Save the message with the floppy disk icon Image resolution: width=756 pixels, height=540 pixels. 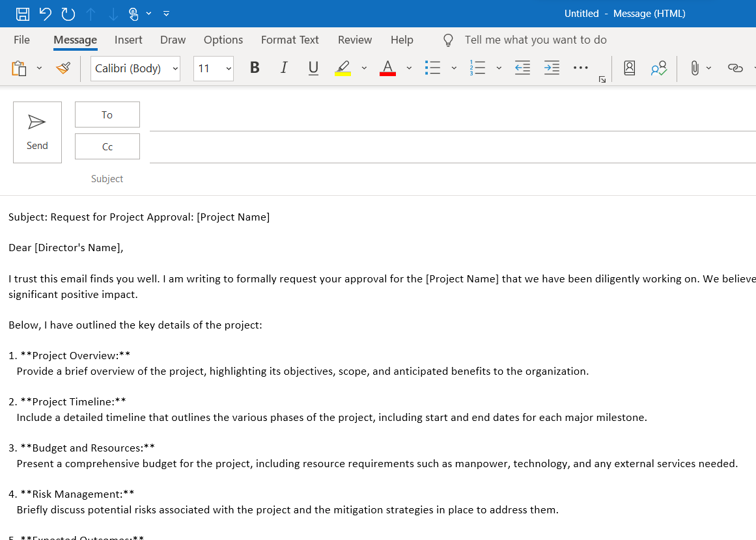[23, 14]
